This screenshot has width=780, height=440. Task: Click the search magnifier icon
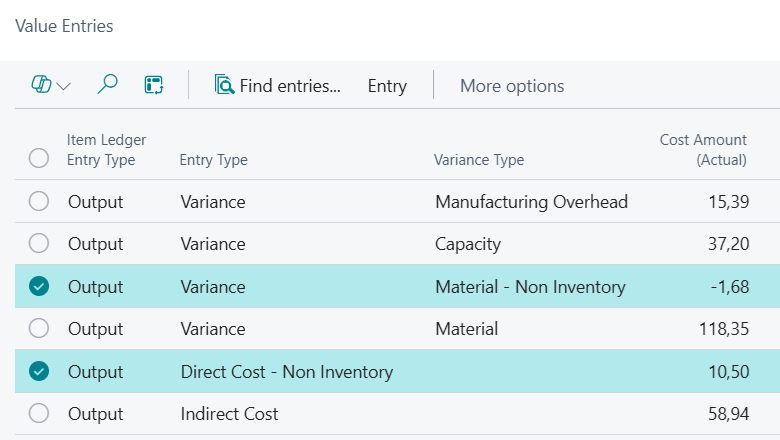[x=107, y=85]
